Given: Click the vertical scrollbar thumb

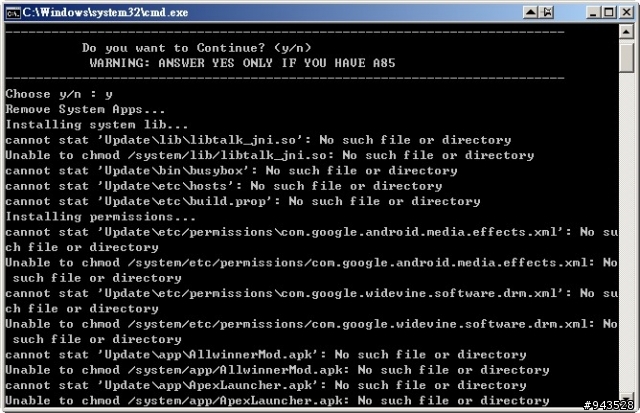Looking at the screenshot, I should pos(626,57).
